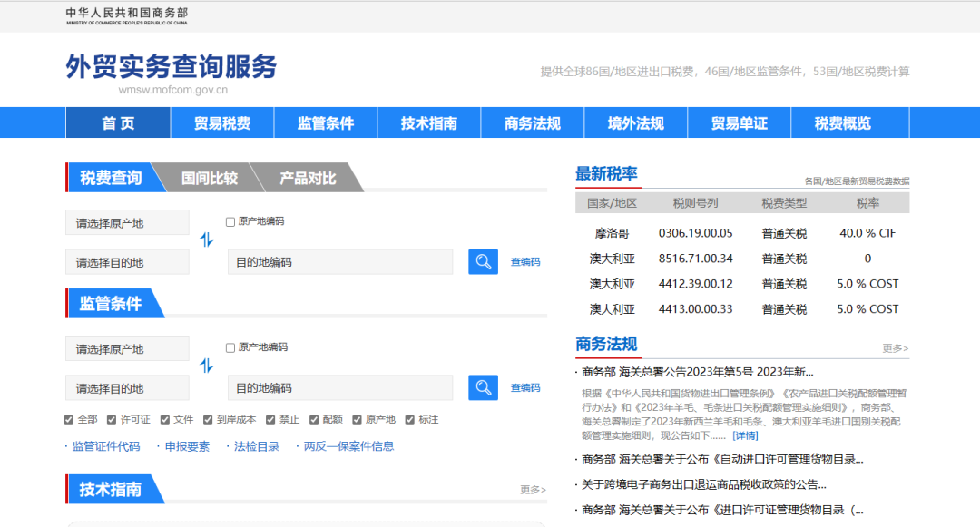
Task: Click the search magnifier in the 监管条件 section
Action: [x=483, y=387]
